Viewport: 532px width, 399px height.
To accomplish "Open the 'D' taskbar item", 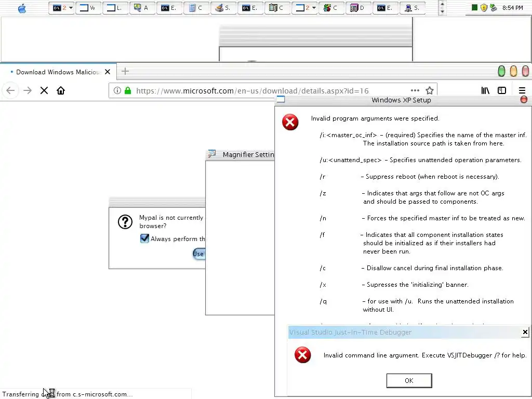I will tap(358, 8).
